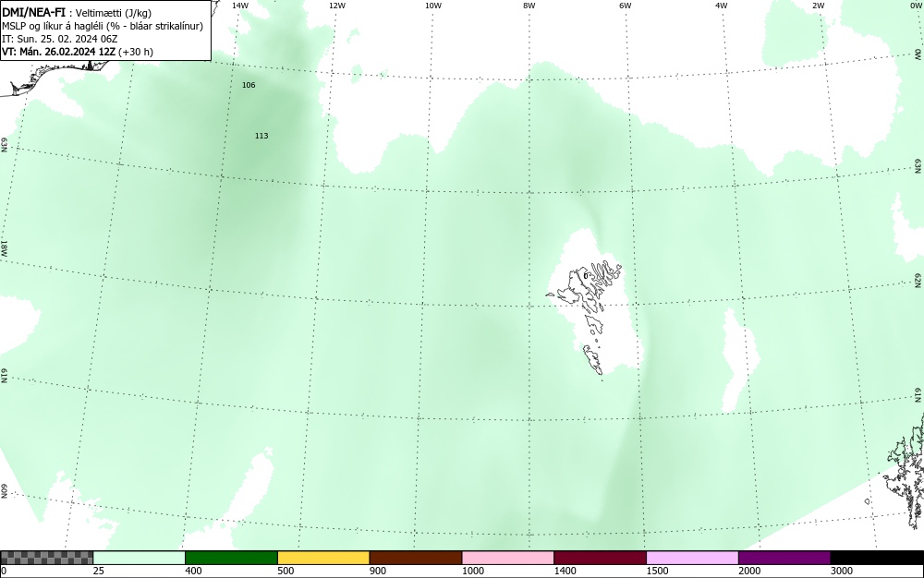Click the 106 value label on the map
This screenshot has height=578, width=924.
click(x=249, y=85)
